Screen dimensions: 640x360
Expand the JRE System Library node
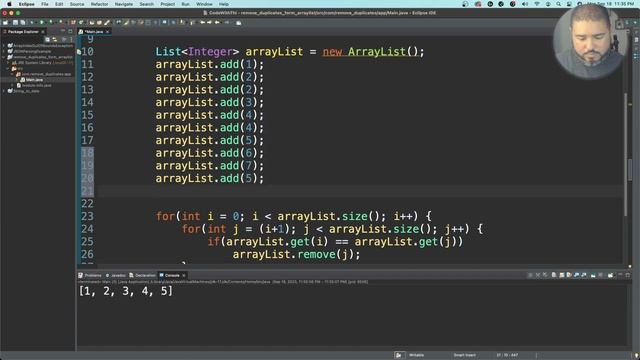tap(8, 63)
